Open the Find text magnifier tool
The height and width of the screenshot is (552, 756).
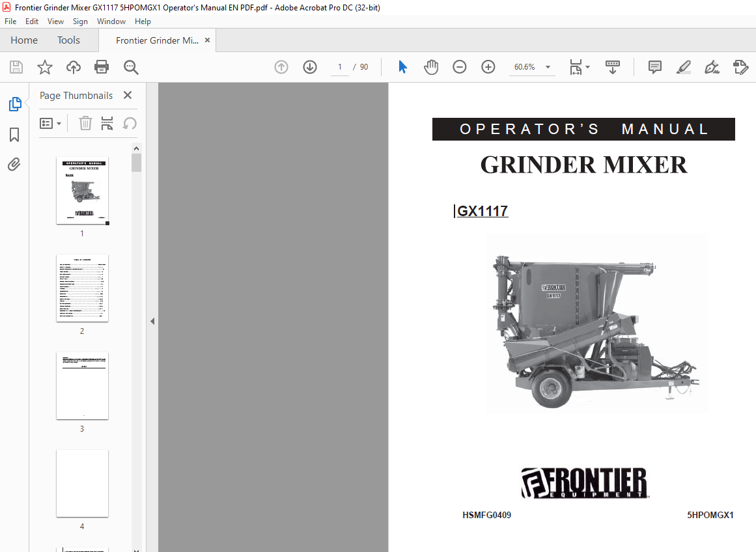pos(131,67)
